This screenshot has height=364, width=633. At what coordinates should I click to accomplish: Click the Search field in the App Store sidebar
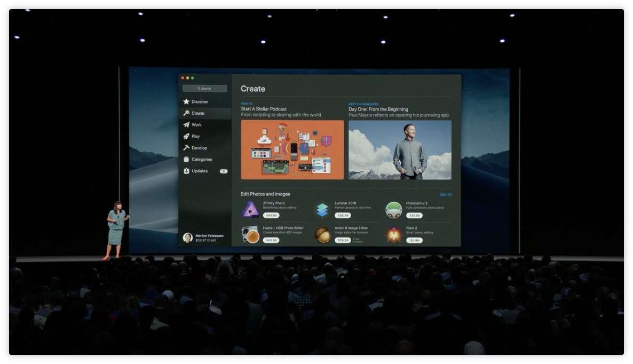[204, 89]
